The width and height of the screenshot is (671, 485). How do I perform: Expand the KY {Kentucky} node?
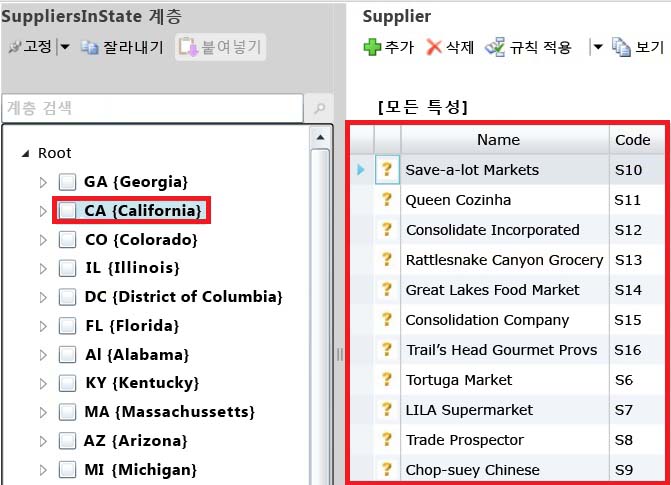(43, 384)
